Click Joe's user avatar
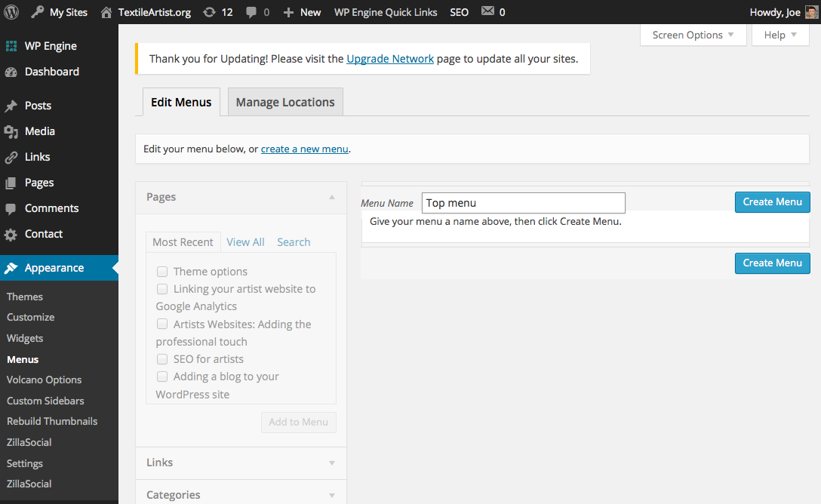Viewport: 821px width, 504px height. click(812, 12)
